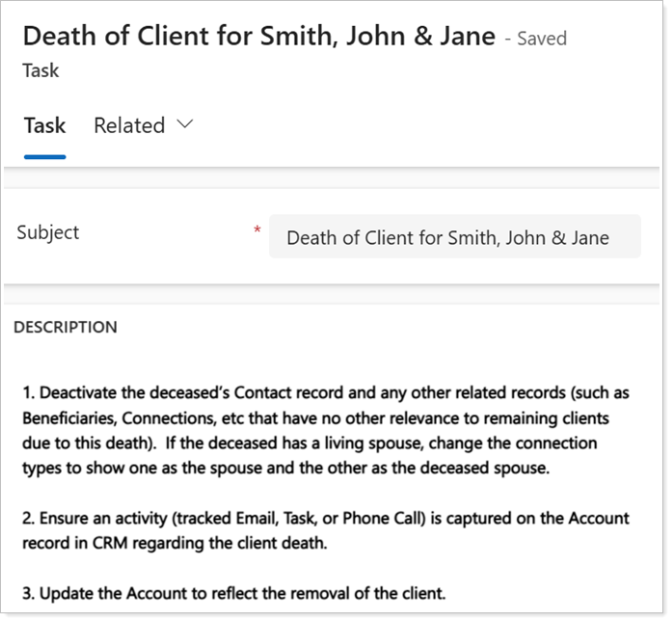Viewport: 672px width, 622px height.
Task: Click the Saved status indicator in header
Action: pos(541,40)
